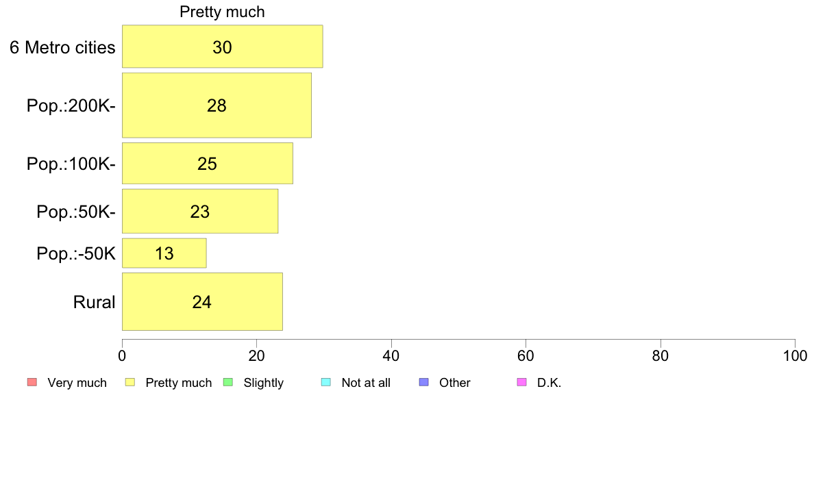The width and height of the screenshot is (814, 504).
Task: Click the cyan Not at all legend swatch
Action: click(326, 383)
